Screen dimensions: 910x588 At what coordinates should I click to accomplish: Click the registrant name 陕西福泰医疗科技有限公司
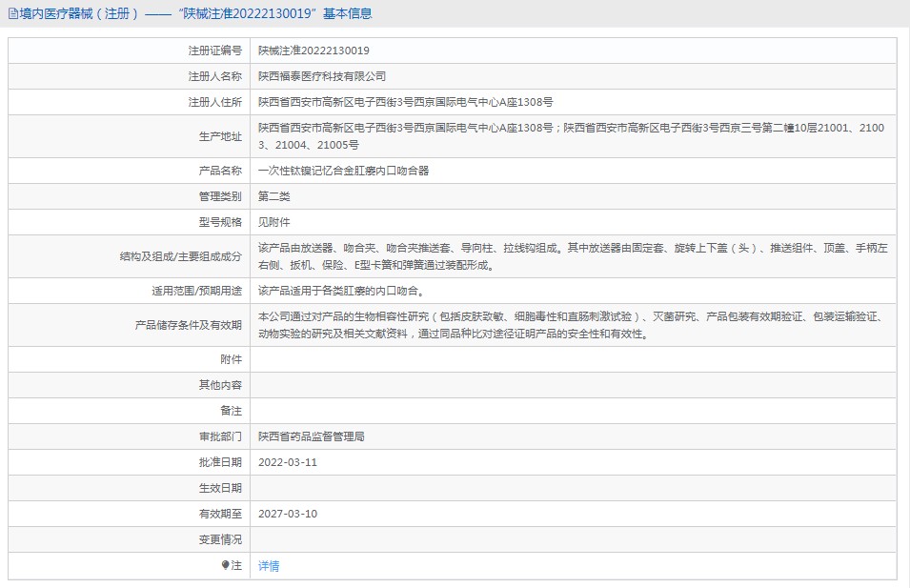(322, 76)
